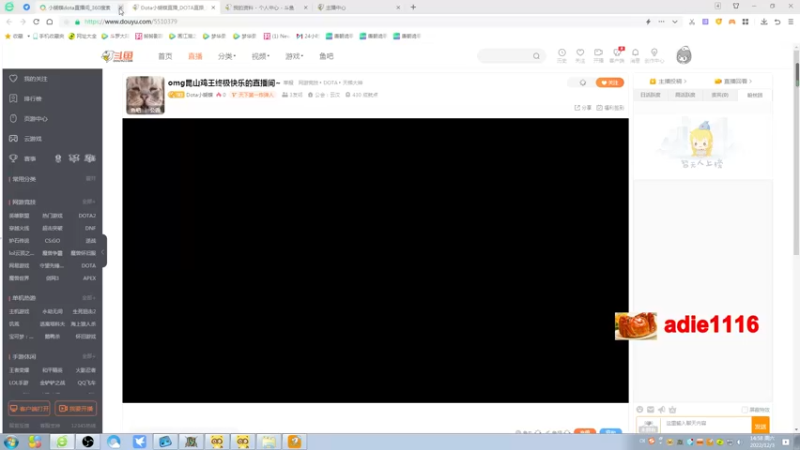Screen dimensions: 800x450
Task: Click the orange send button in chat
Action: tap(760, 426)
